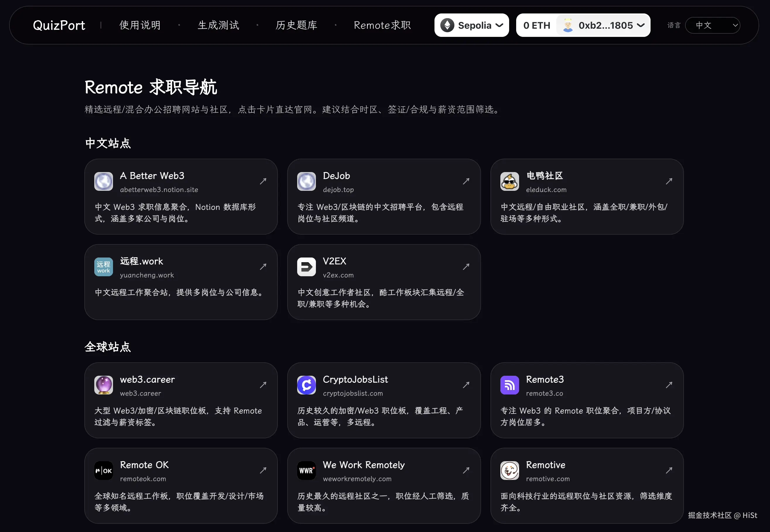
Task: Select the 生成测试 navigation item
Action: (218, 25)
